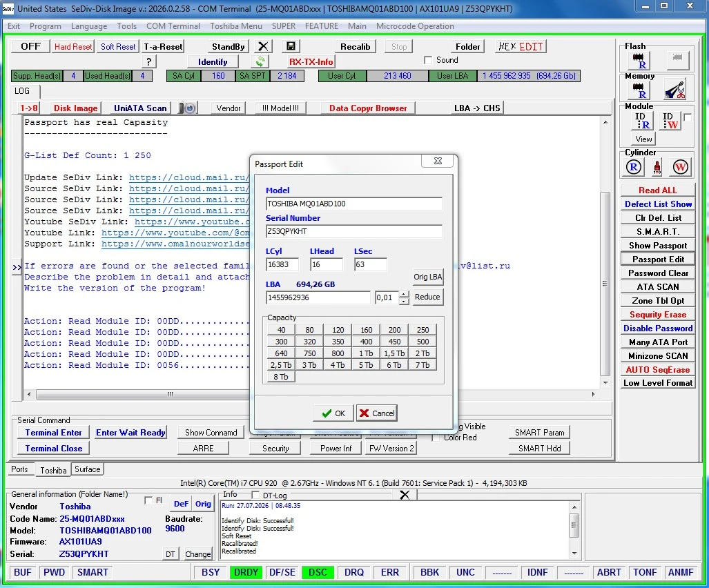
Task: Close the Passport Edit dialog
Action: click(438, 161)
